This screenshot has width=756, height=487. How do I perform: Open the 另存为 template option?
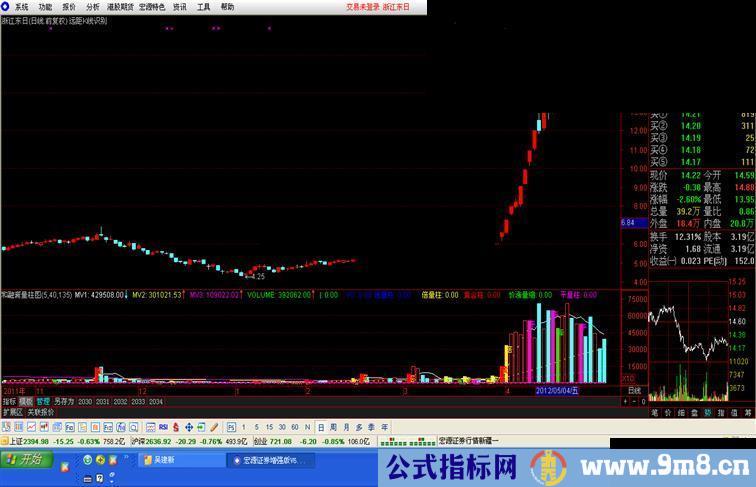(64, 401)
